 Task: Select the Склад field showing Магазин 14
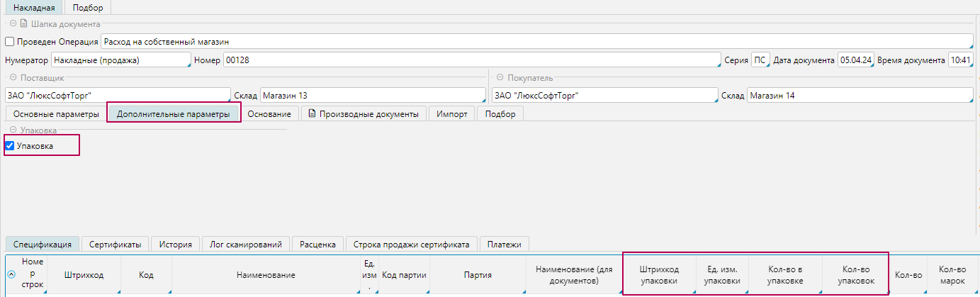tap(859, 96)
